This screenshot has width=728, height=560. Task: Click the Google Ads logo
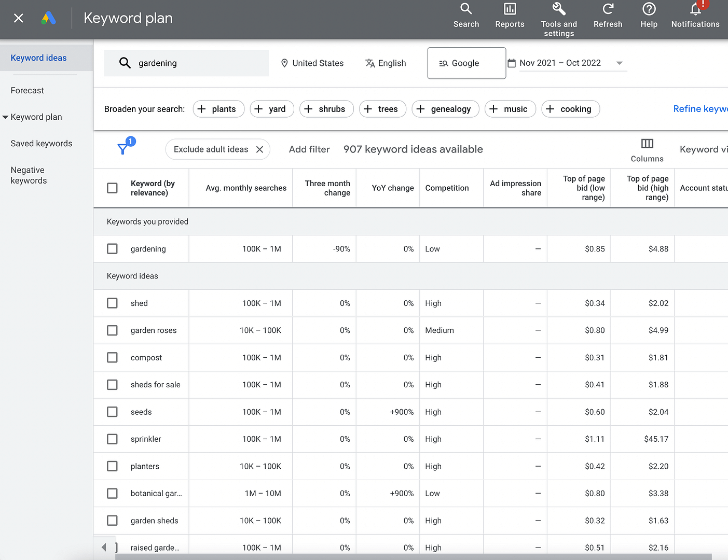[48, 18]
